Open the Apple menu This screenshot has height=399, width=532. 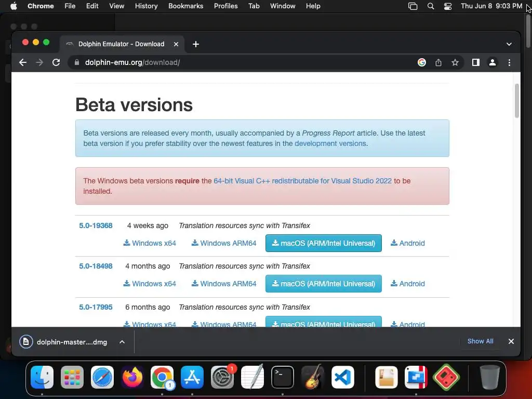14,6
